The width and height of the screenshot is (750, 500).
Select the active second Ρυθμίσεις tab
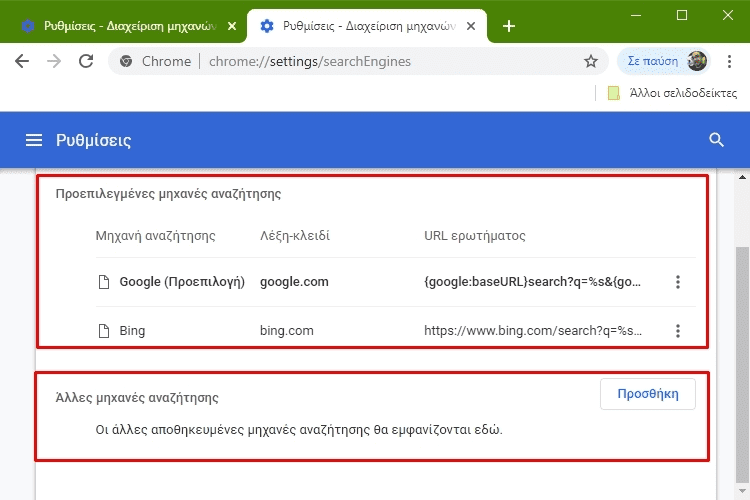pos(367,26)
